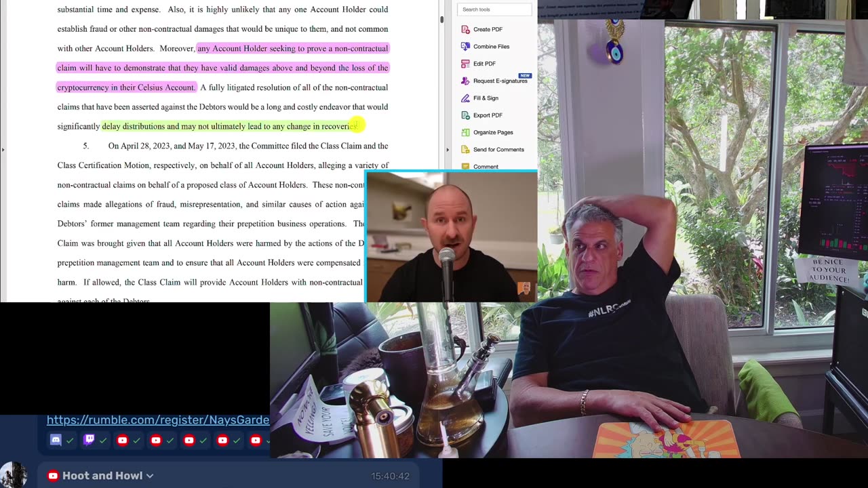
Task: Click the Discord platform badge in chat
Action: click(56, 440)
